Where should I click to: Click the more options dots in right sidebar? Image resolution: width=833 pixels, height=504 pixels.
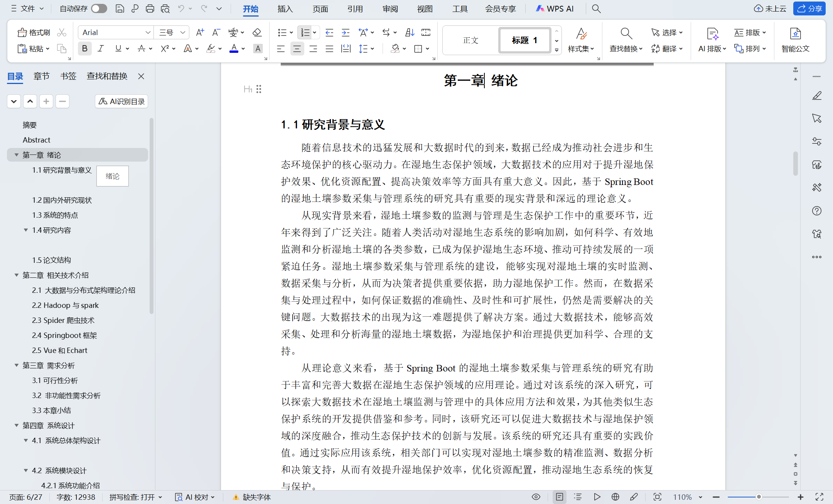point(817,257)
